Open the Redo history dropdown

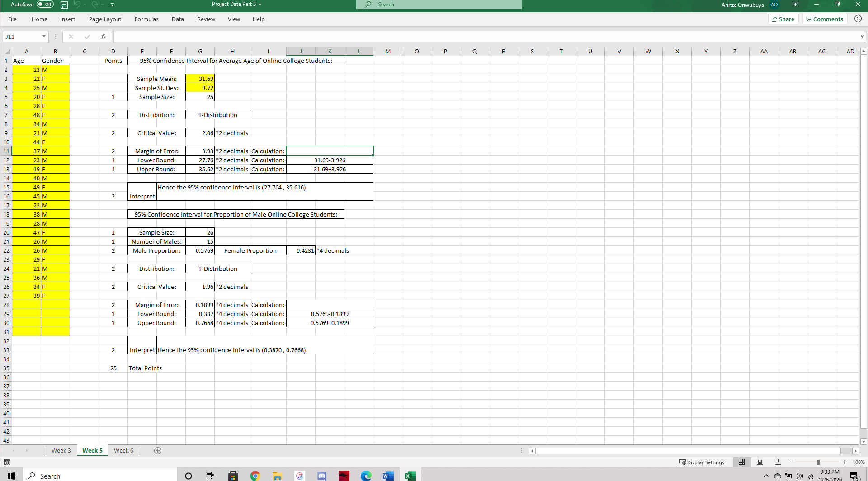(103, 5)
